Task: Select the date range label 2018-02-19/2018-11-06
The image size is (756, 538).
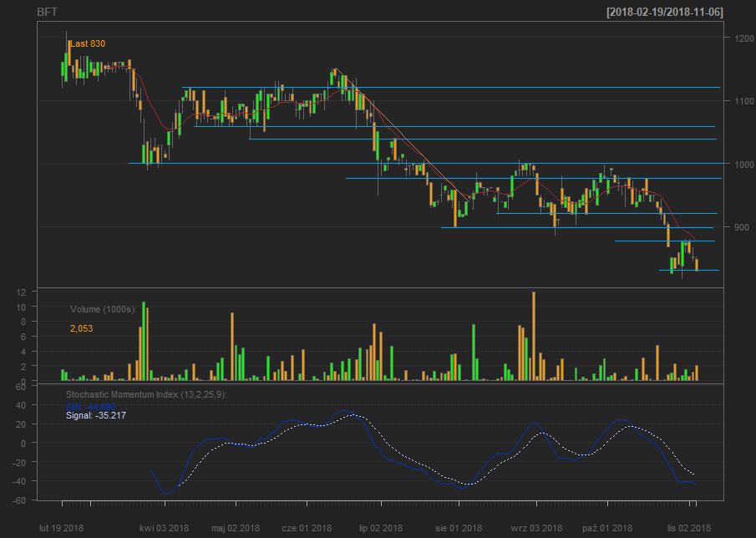Action: point(665,12)
